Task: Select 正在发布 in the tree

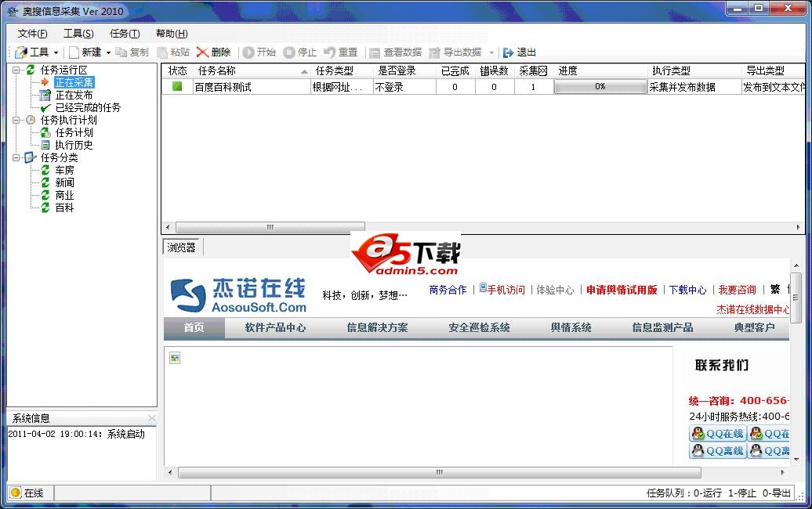Action: (74, 96)
